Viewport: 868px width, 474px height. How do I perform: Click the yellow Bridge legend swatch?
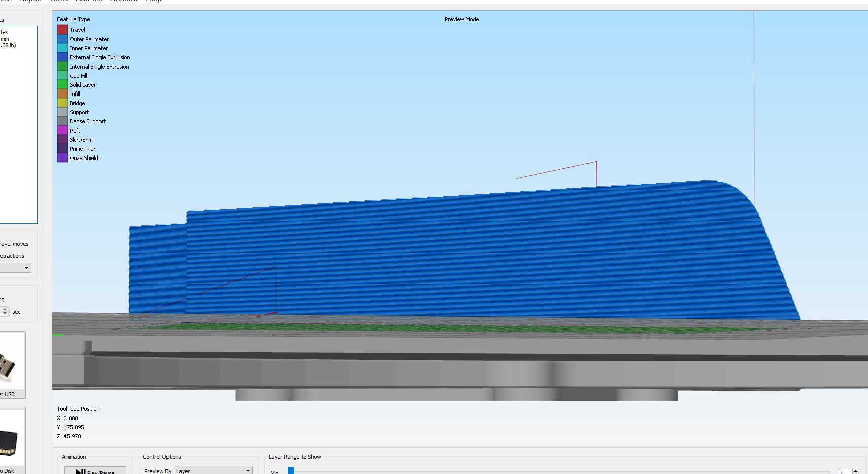click(62, 103)
